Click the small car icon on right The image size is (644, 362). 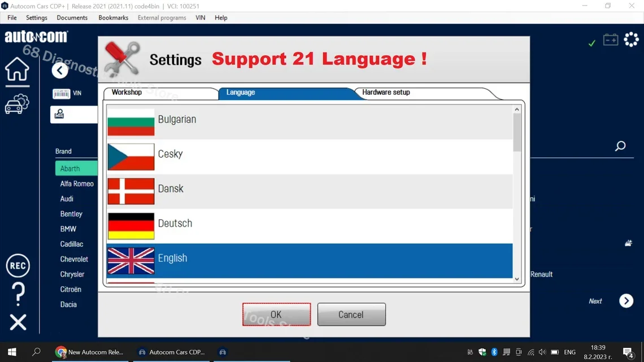pos(628,243)
